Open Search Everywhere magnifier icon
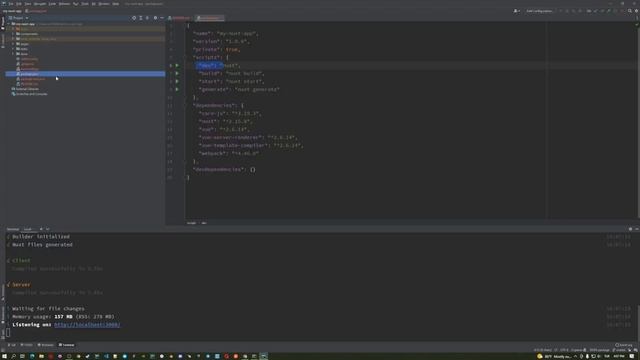 pos(630,11)
